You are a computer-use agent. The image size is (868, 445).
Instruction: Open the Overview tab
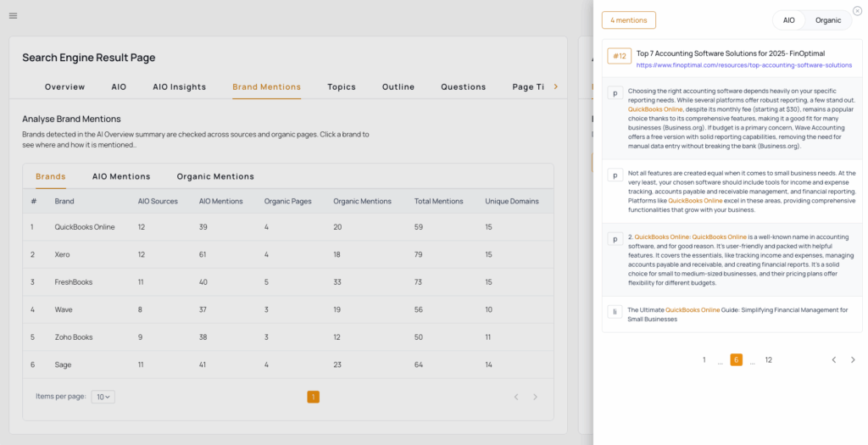pyautogui.click(x=64, y=87)
